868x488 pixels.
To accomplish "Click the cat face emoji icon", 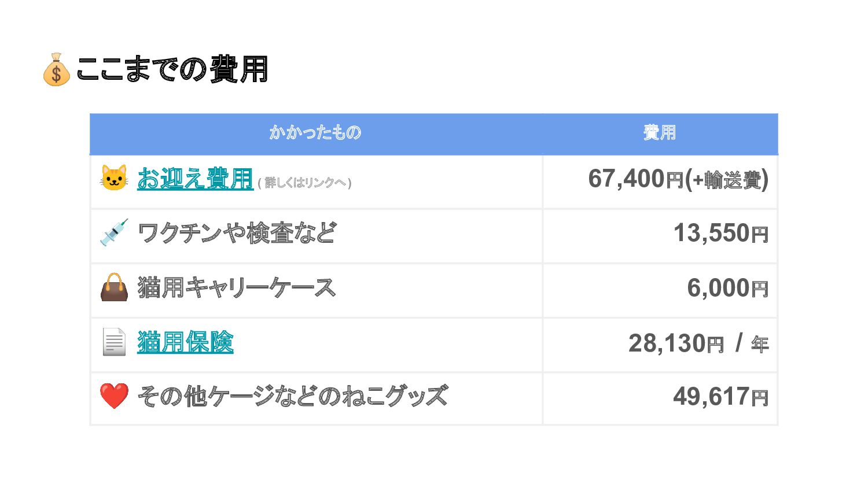I will tap(114, 178).
